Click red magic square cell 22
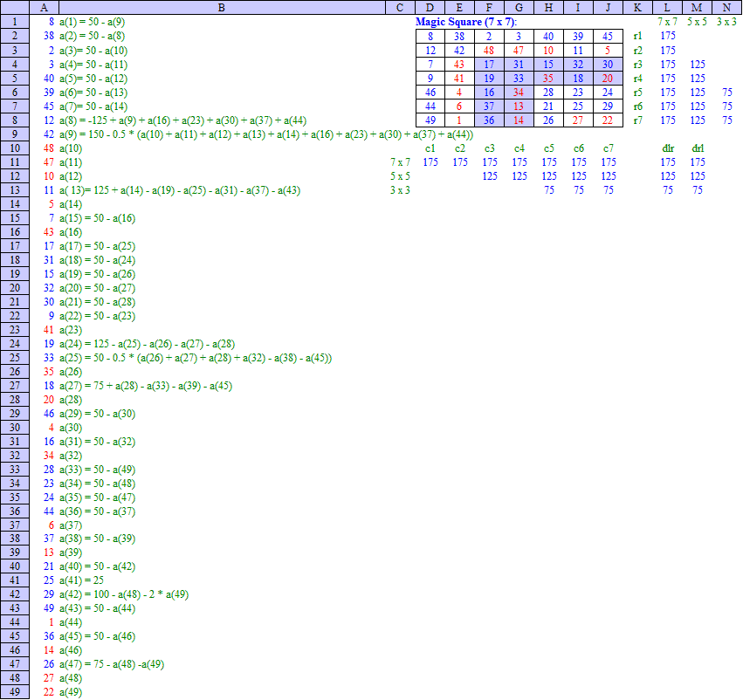Screen dimensions: 743x700 tap(608, 120)
